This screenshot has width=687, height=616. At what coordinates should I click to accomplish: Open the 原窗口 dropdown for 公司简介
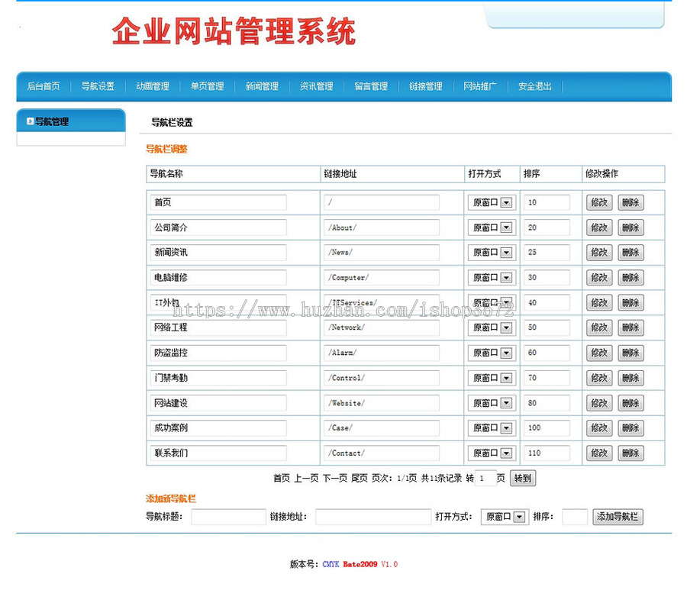click(x=491, y=227)
